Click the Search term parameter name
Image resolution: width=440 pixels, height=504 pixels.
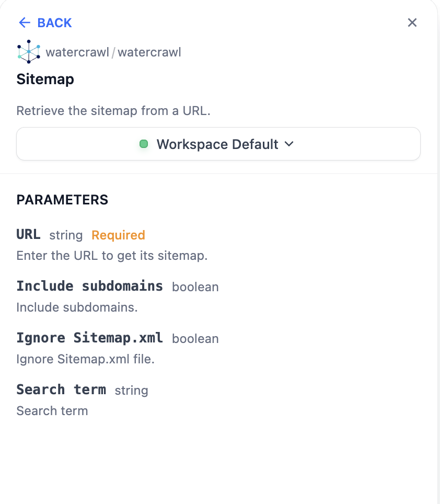coord(61,390)
